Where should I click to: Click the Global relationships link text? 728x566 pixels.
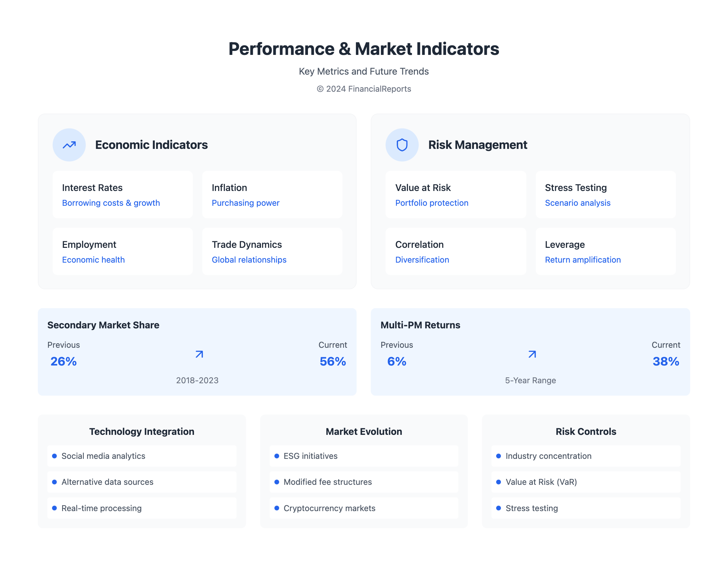[249, 260]
